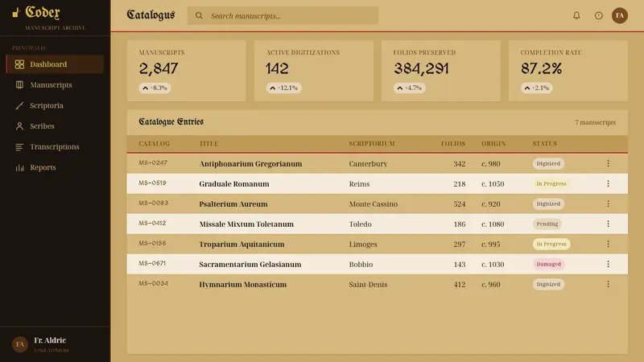Click the +12.1% trend badge
644x362 pixels.
tap(284, 88)
